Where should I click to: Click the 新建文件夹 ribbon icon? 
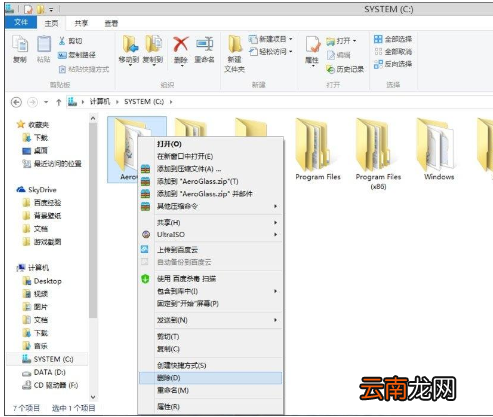pyautogui.click(x=235, y=44)
